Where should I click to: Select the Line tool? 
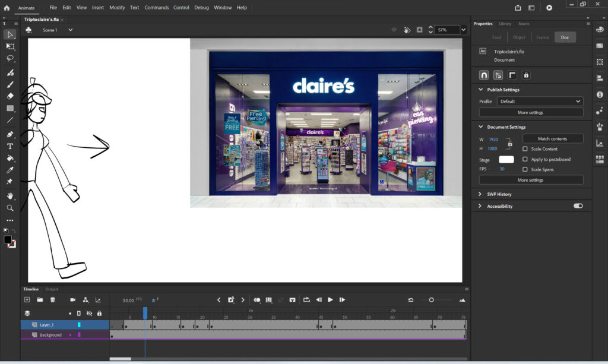tap(10, 120)
